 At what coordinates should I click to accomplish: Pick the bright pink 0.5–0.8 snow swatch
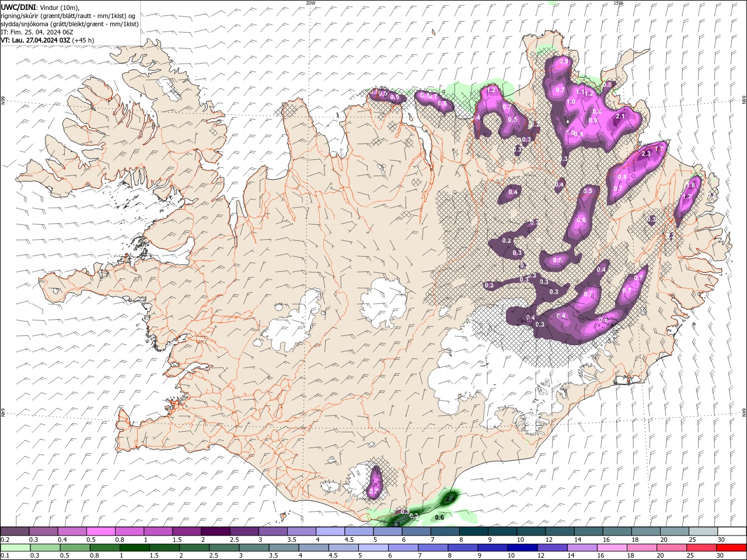(100, 531)
